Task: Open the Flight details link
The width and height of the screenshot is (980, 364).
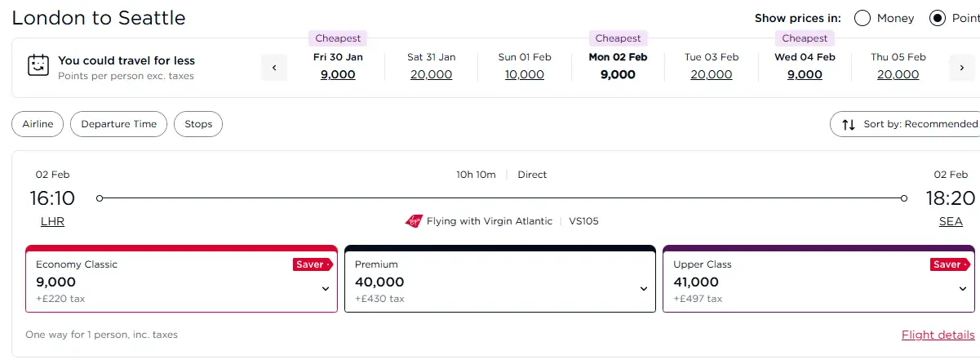Action: click(x=938, y=335)
